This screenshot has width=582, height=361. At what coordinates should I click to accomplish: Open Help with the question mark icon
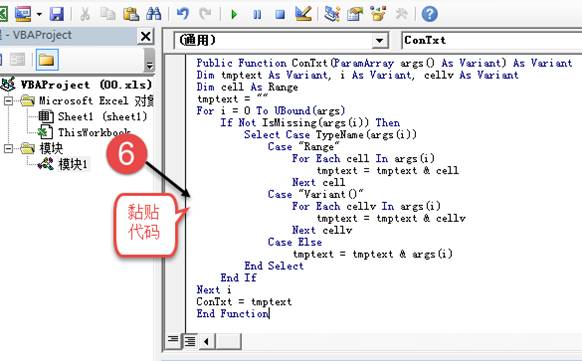tap(430, 14)
